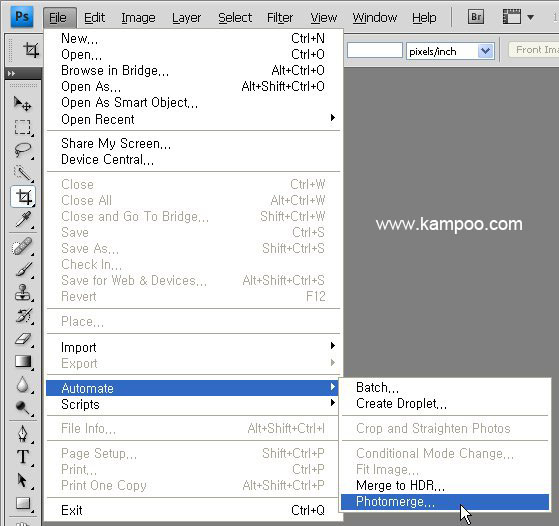Select the History Brush tool
Screen dimensions: 559x526
pyautogui.click(x=23, y=316)
